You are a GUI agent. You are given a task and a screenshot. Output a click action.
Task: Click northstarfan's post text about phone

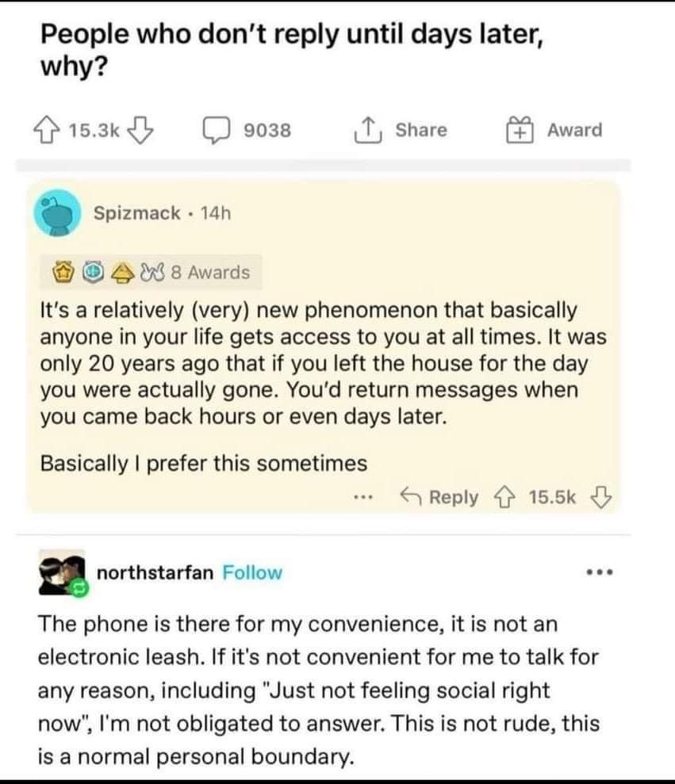tap(319, 690)
